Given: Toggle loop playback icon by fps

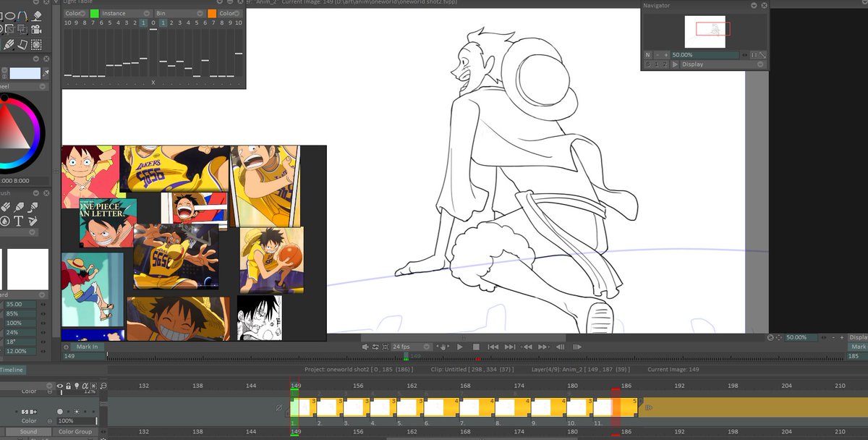Looking at the screenshot, I should (x=375, y=347).
